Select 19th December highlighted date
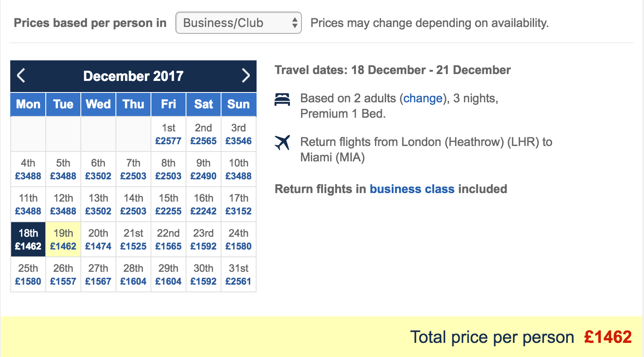Image resolution: width=644 pixels, height=357 pixels. tap(63, 239)
